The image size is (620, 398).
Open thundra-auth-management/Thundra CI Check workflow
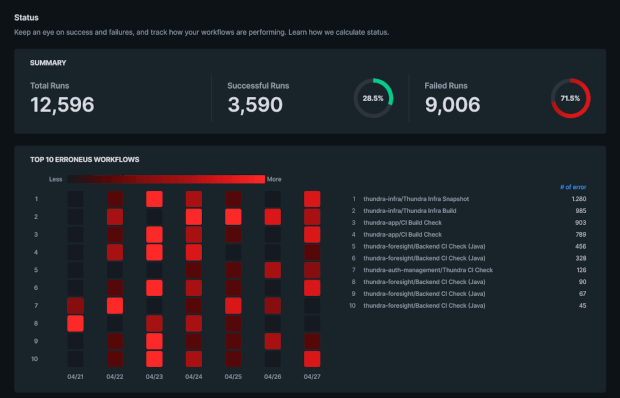tap(428, 270)
